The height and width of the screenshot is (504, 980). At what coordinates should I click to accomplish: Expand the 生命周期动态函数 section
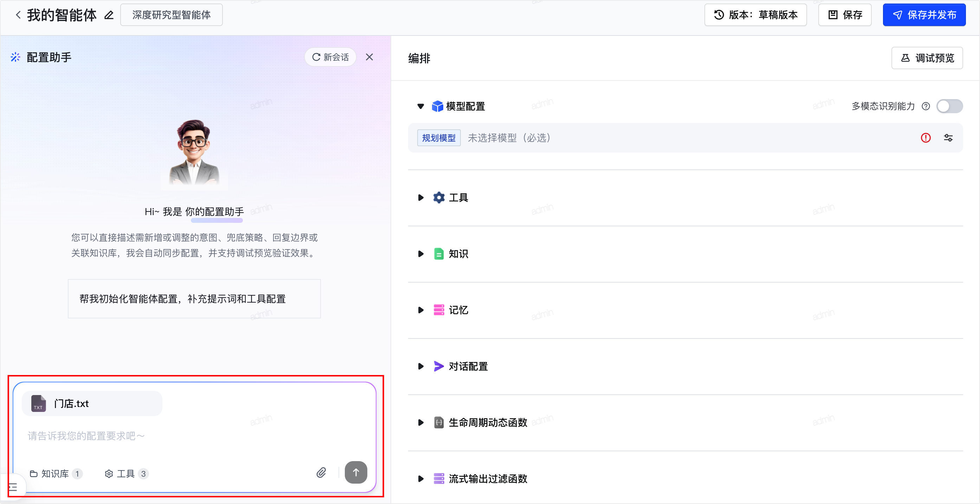pos(420,422)
